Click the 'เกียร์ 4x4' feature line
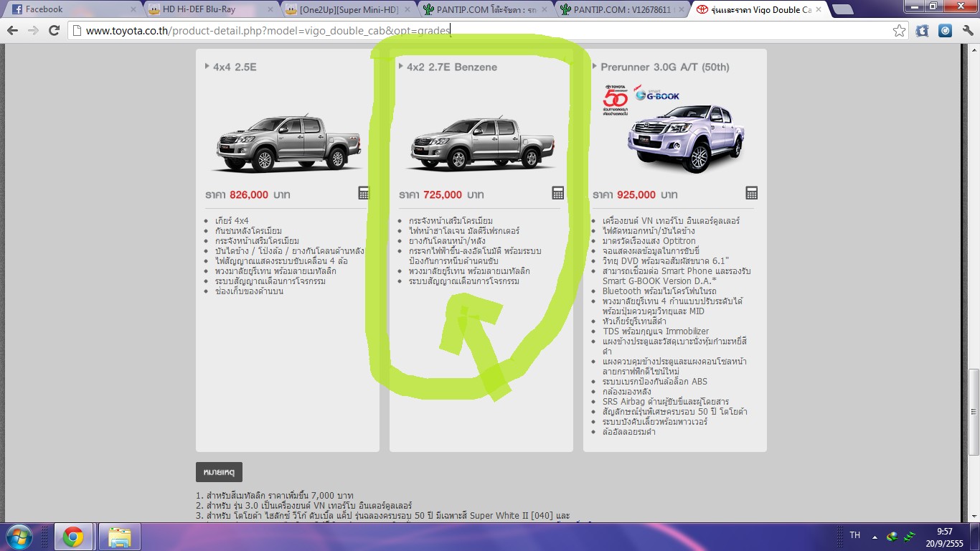The height and width of the screenshot is (551, 980). pyautogui.click(x=232, y=221)
